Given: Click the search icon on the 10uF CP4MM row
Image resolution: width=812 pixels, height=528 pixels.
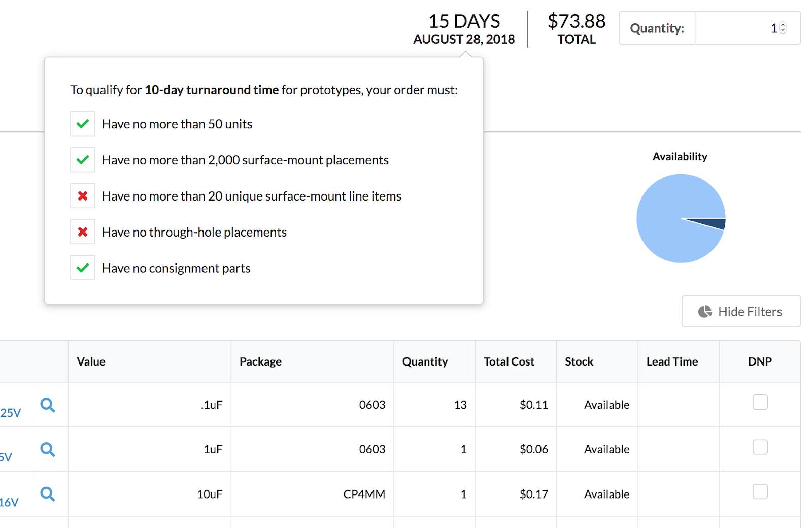Looking at the screenshot, I should 48,494.
